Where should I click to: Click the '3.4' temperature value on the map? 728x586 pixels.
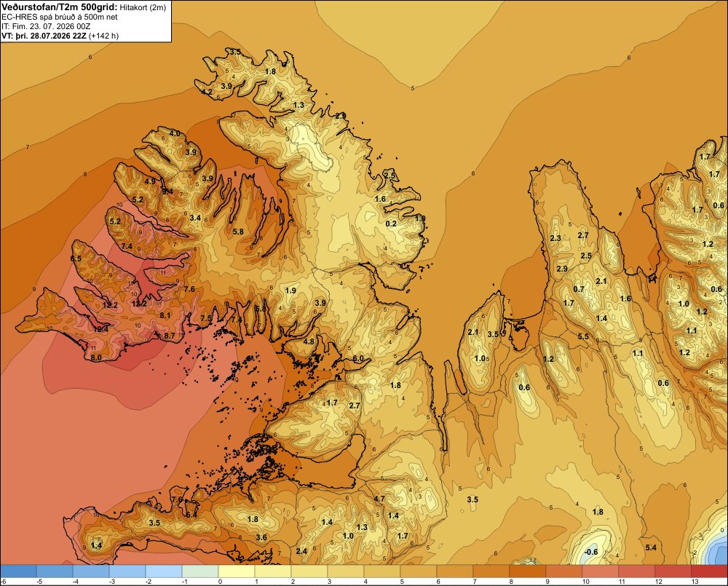[195, 218]
